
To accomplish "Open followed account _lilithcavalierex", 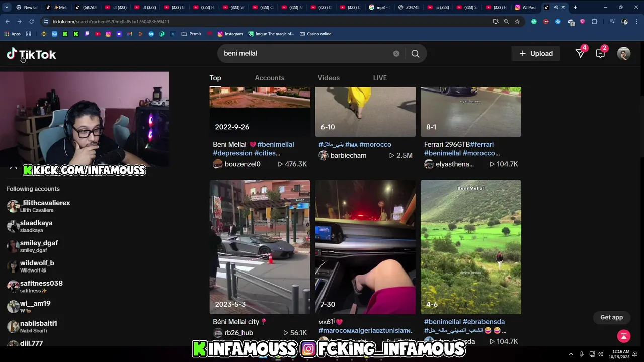I will pos(39,206).
